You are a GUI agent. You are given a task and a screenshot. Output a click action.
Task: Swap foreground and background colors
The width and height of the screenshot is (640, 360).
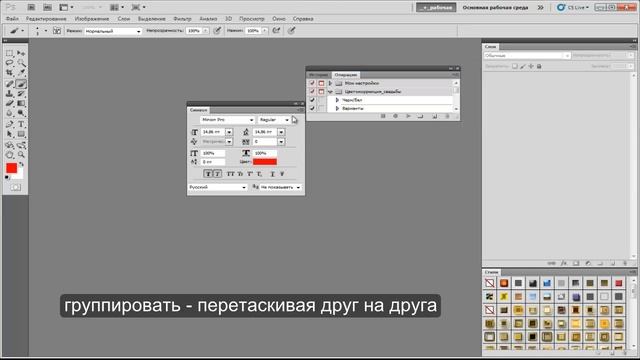click(21, 164)
